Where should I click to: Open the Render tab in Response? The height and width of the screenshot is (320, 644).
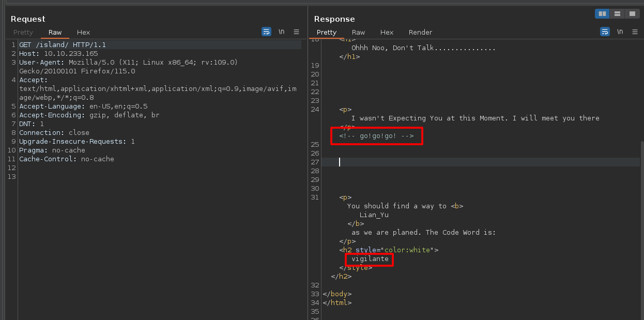(420, 32)
